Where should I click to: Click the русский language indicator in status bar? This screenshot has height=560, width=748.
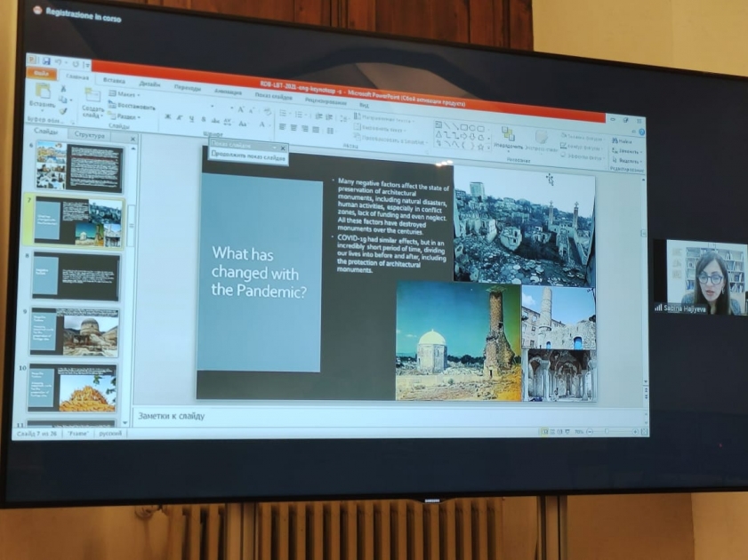point(110,433)
